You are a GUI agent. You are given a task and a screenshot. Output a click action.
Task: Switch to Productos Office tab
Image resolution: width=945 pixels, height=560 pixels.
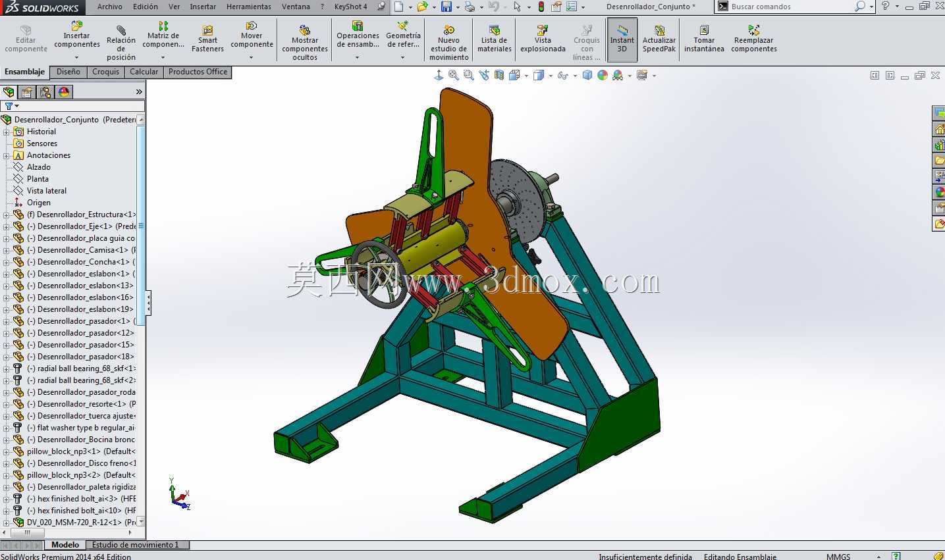pos(198,72)
